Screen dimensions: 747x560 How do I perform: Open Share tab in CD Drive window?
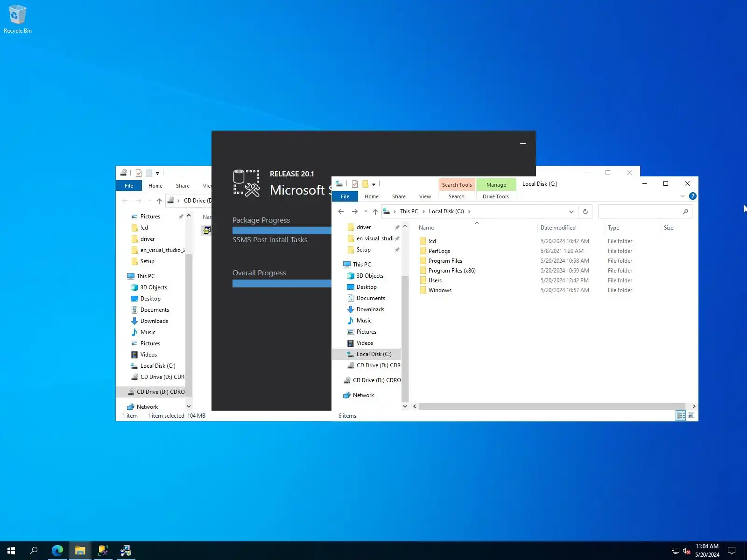click(183, 186)
